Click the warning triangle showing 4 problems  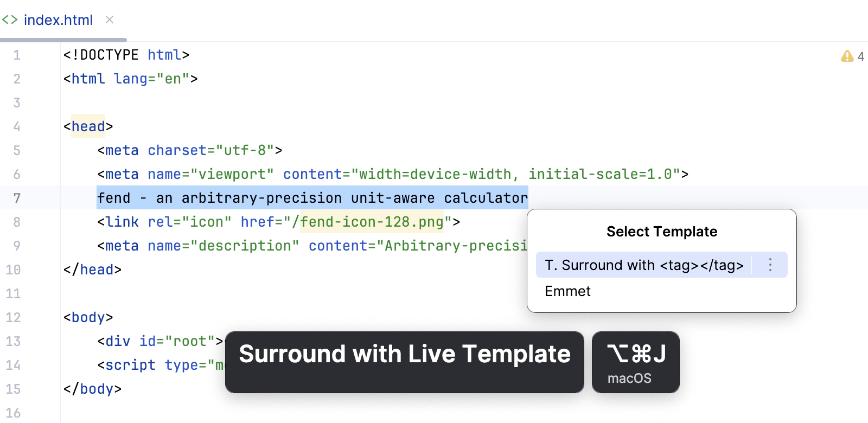click(x=847, y=56)
